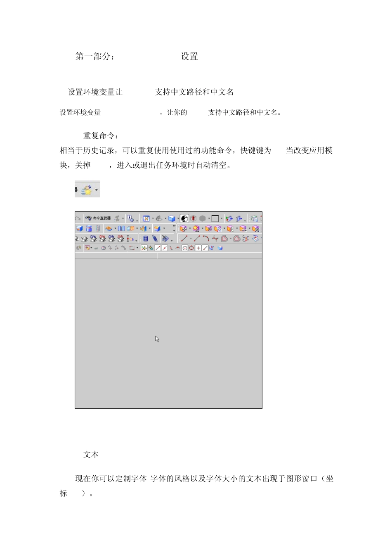This screenshot has width=392, height=555.
Task: Click the orange pattern feature icon
Action: [x=109, y=228]
